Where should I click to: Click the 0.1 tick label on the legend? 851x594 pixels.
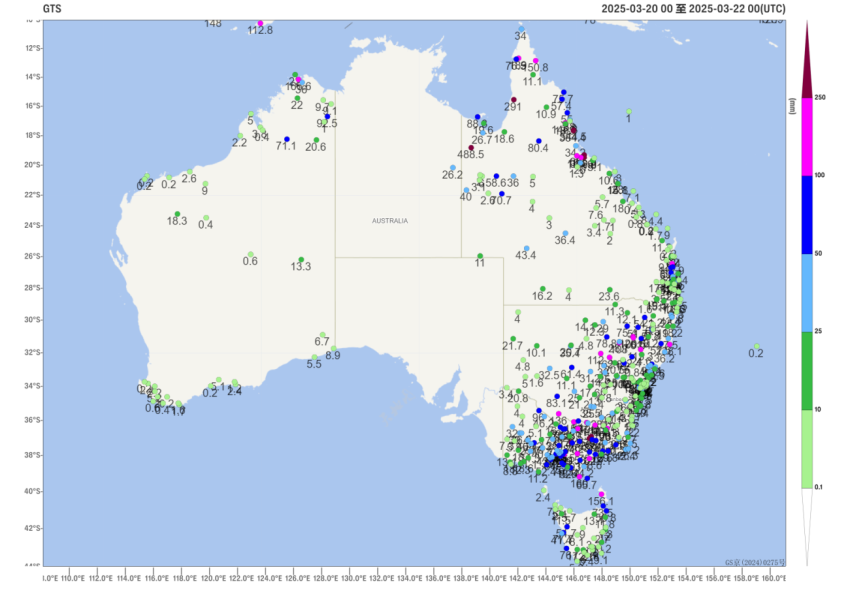pos(818,487)
